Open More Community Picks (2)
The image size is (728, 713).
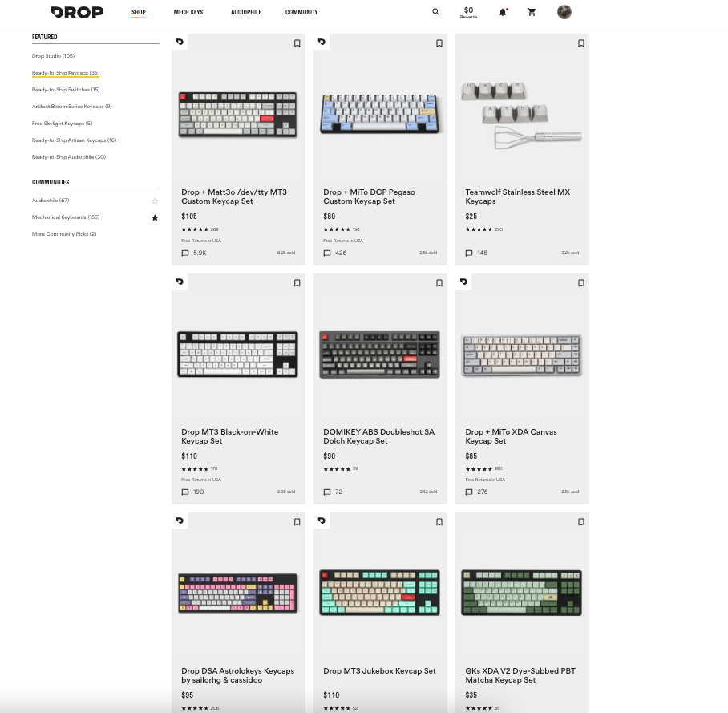[x=64, y=233]
